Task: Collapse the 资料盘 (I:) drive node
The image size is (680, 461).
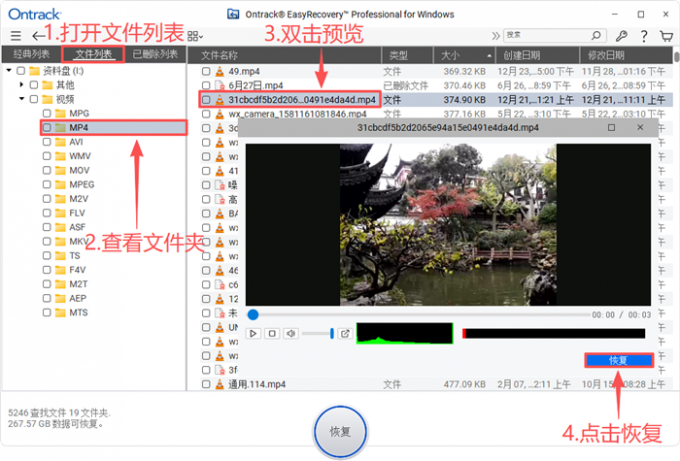Action: coord(9,70)
